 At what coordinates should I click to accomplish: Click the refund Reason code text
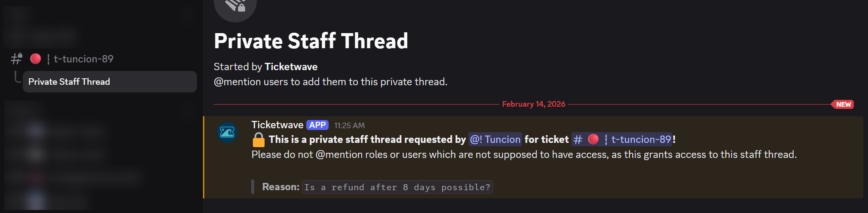tap(397, 187)
